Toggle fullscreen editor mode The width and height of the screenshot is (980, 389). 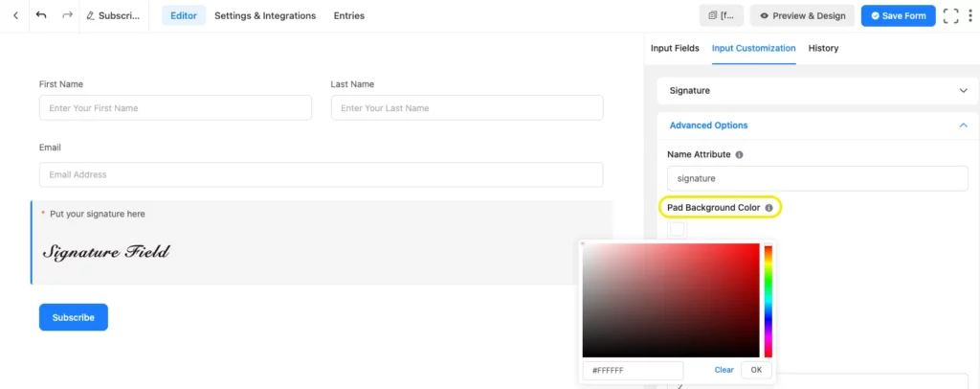[x=950, y=15]
